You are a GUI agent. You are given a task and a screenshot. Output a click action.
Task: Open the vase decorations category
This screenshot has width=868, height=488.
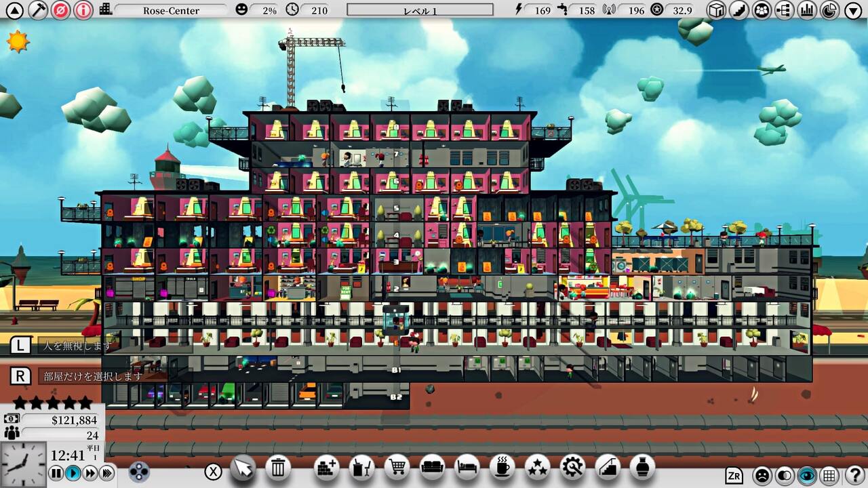(x=643, y=468)
